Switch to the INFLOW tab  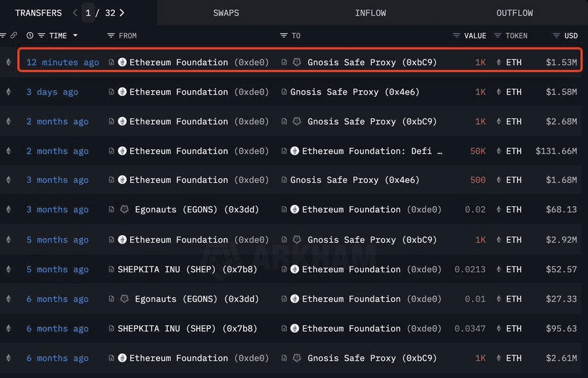point(370,13)
